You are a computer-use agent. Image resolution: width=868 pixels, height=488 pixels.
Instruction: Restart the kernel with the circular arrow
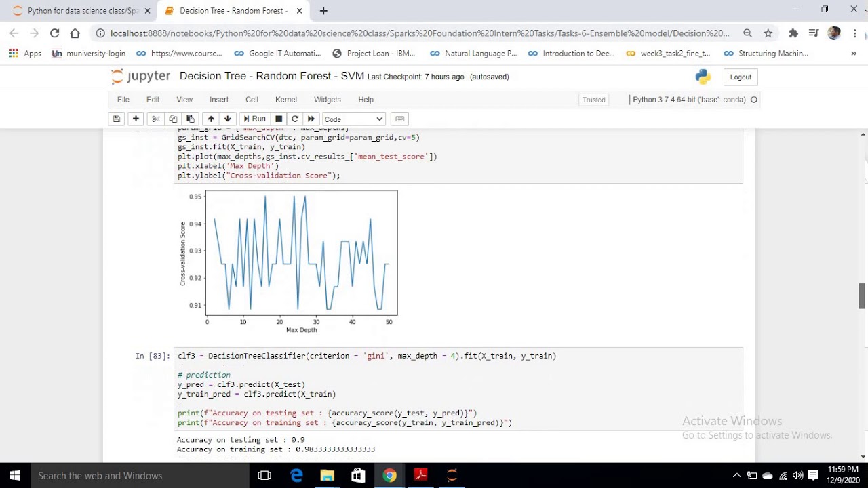point(295,119)
